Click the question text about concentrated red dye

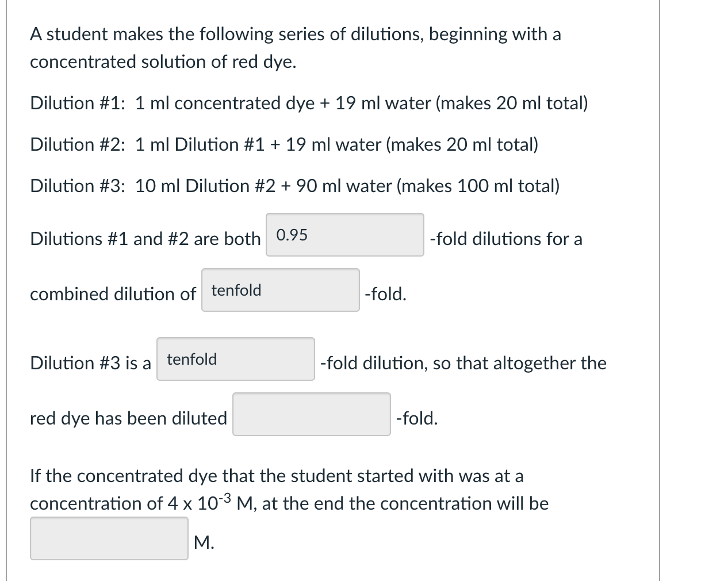[295, 34]
